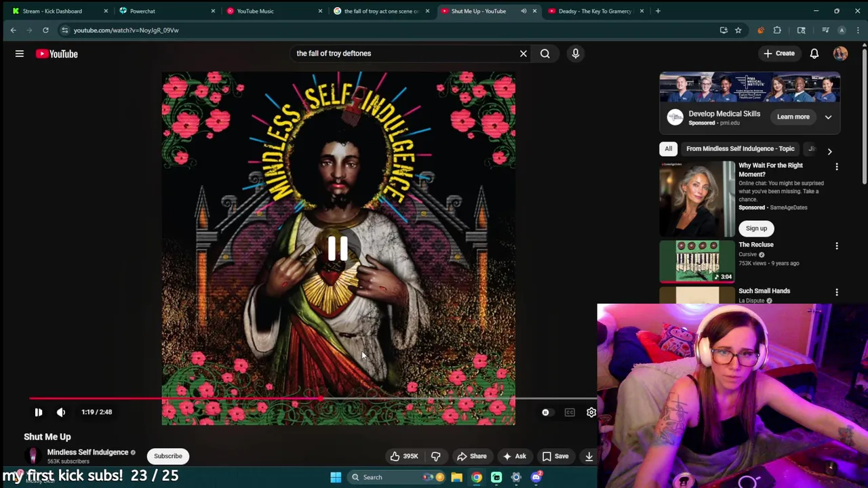This screenshot has width=868, height=488.
Task: Switch to the Powerchat browser tab
Action: (142, 11)
